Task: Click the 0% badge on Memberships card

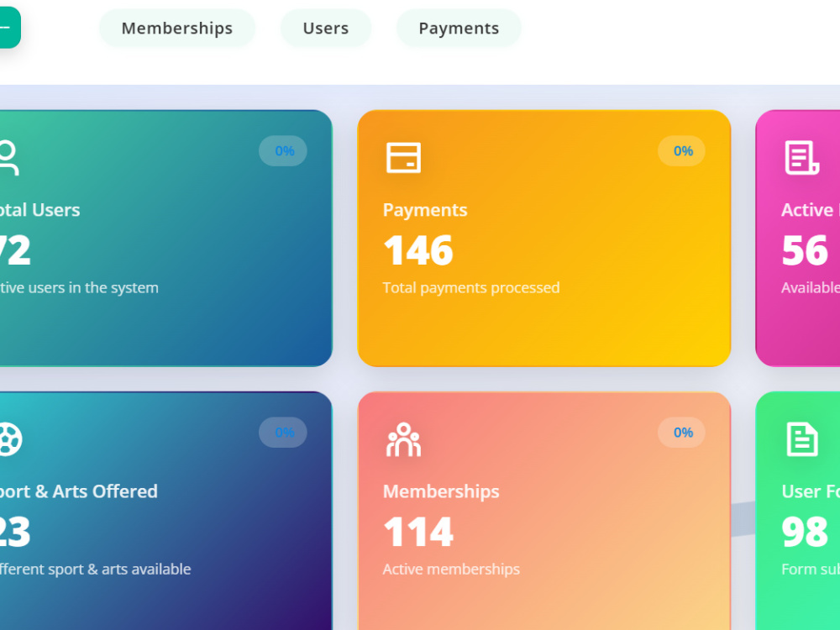Action: (682, 433)
